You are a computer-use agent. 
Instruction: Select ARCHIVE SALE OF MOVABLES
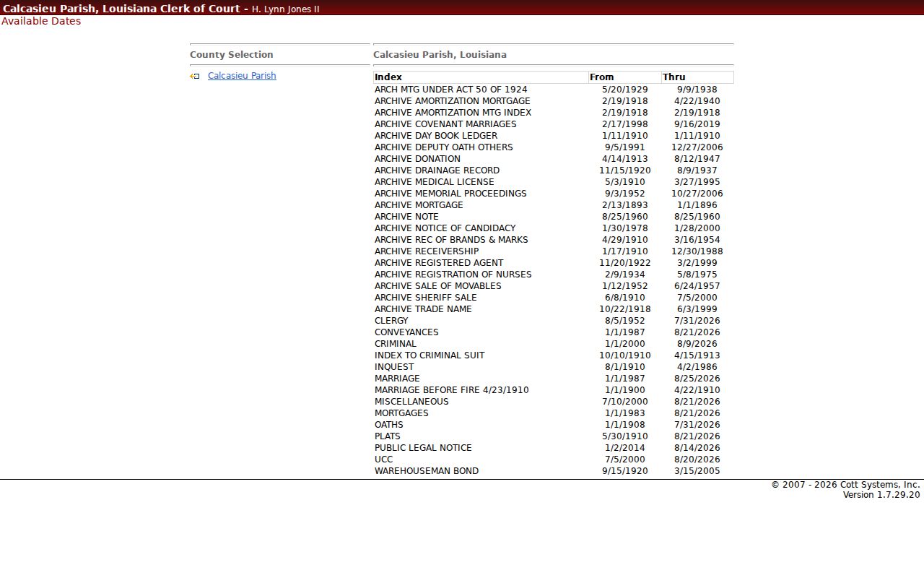438,286
